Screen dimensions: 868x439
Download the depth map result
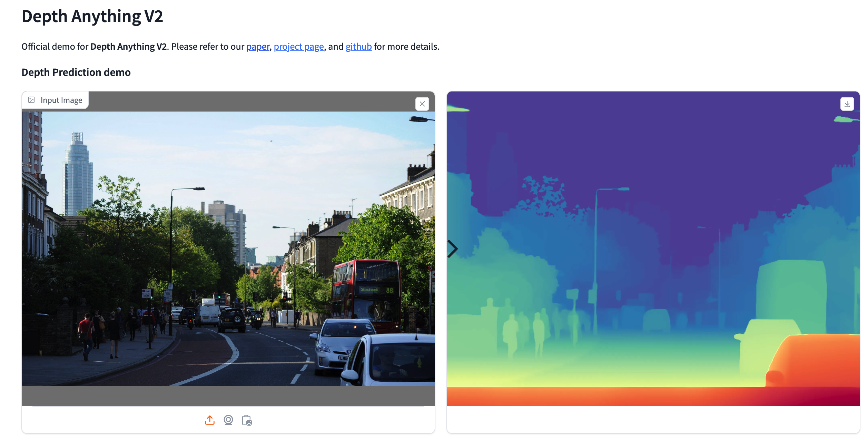tap(847, 104)
